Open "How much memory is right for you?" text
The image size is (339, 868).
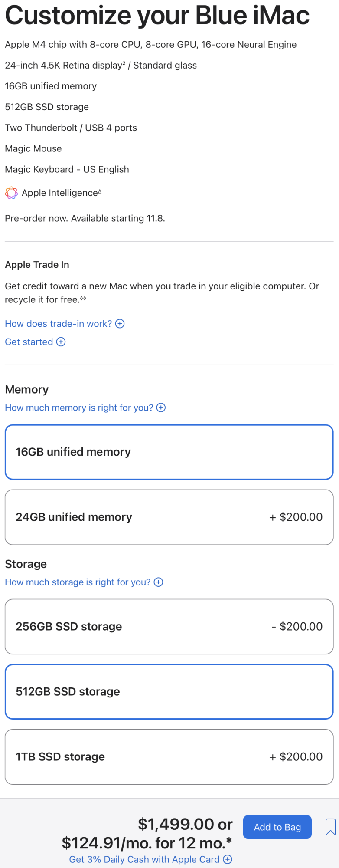(x=79, y=408)
